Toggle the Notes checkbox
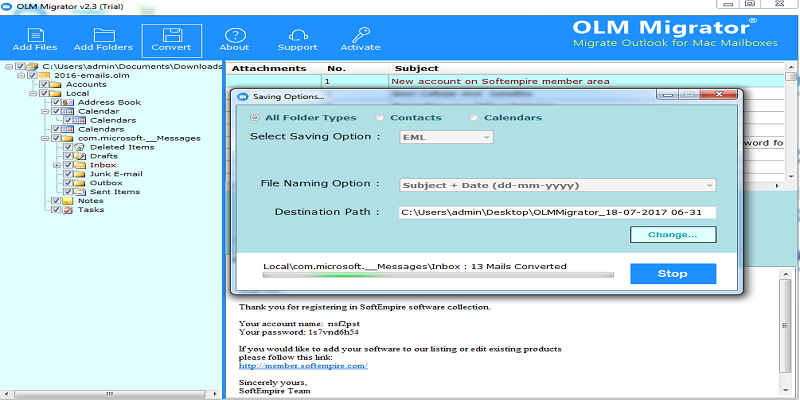The width and height of the screenshot is (800, 400). click(x=56, y=201)
